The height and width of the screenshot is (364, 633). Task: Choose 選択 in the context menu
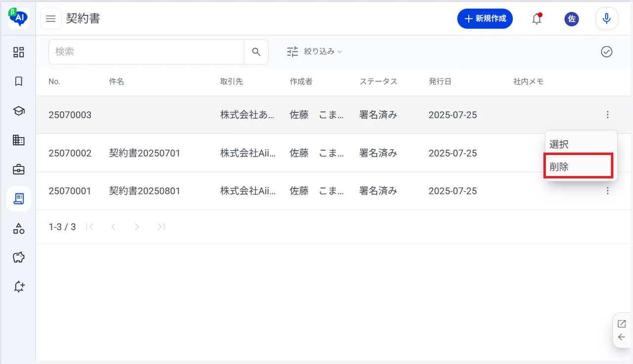(x=580, y=144)
